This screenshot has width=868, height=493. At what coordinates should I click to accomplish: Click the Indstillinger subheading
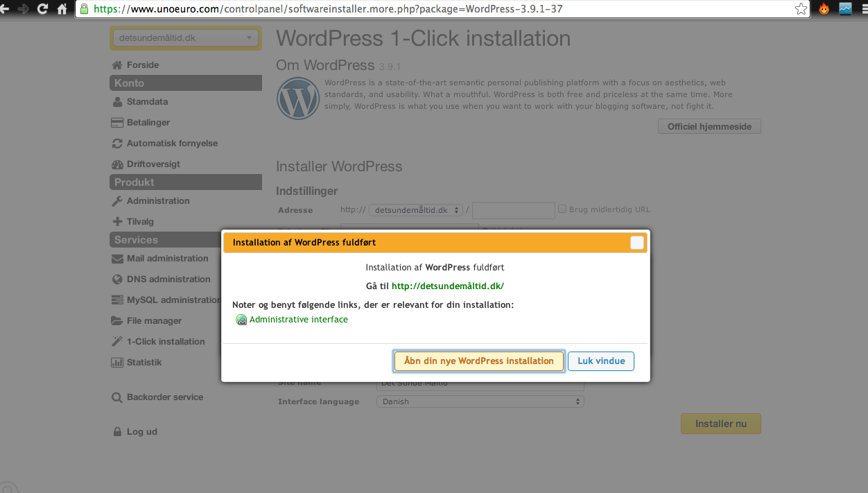[307, 191]
